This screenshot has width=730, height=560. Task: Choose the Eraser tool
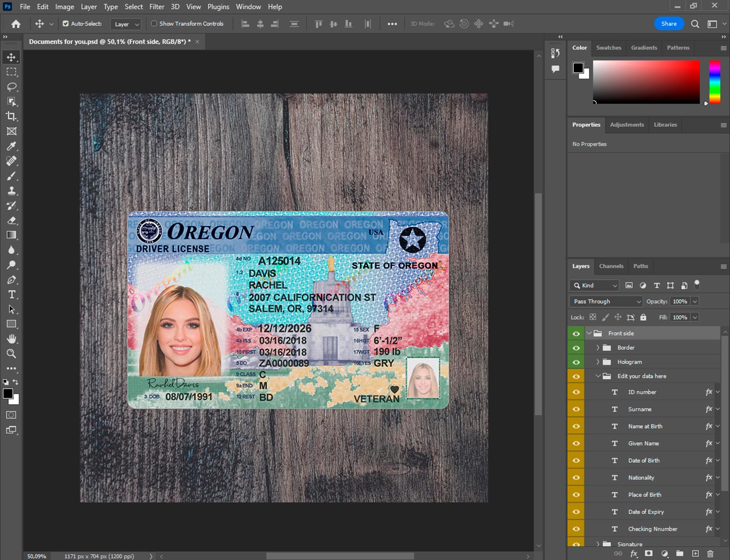(12, 220)
